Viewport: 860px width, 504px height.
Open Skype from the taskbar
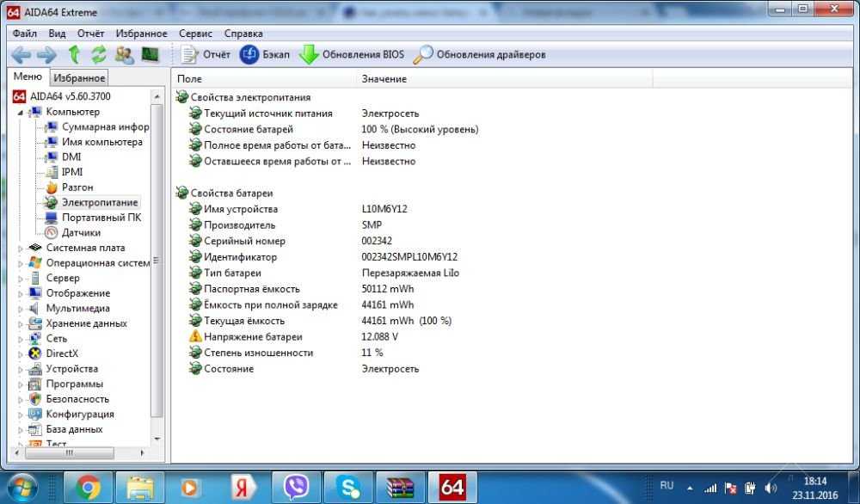347,487
